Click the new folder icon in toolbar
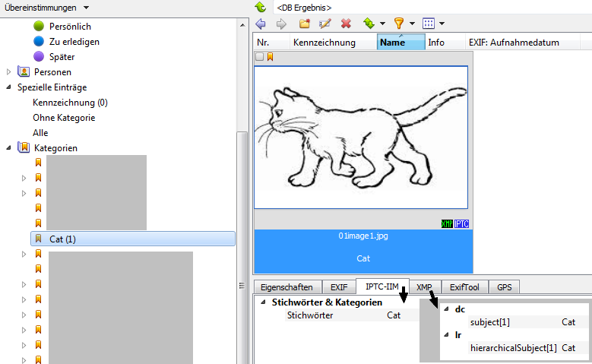 305,24
